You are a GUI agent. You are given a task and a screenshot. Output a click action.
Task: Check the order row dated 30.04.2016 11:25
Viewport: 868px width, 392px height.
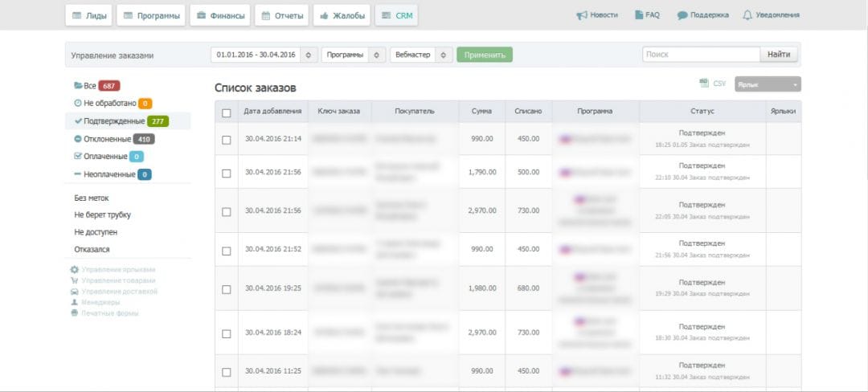[227, 372]
